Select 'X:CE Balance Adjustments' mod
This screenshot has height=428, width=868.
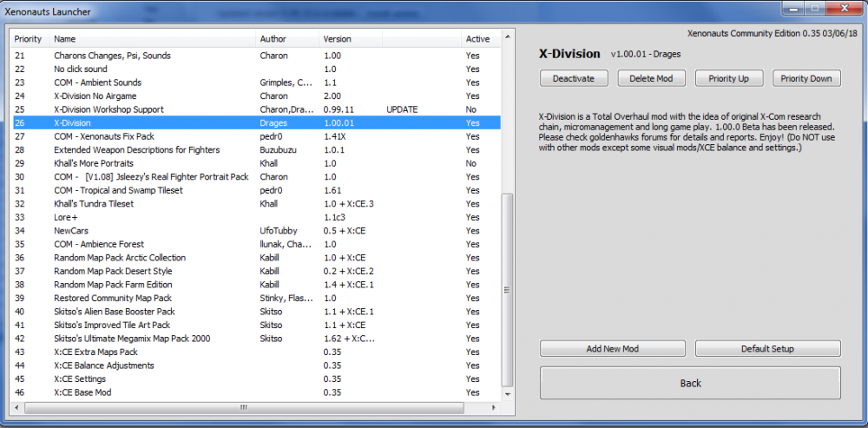pyautogui.click(x=256, y=365)
